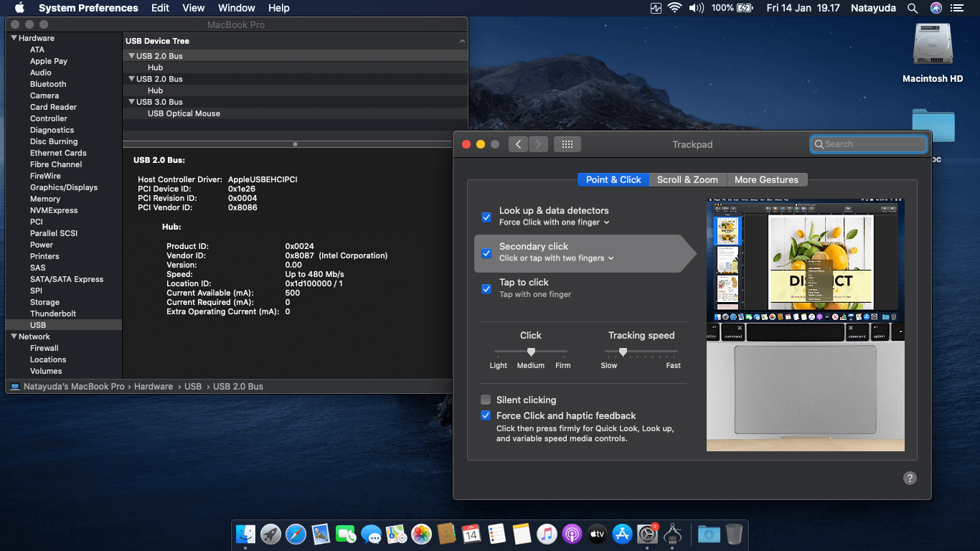The width and height of the screenshot is (980, 551).
Task: Collapse the Hardware tree section
Action: (x=13, y=38)
